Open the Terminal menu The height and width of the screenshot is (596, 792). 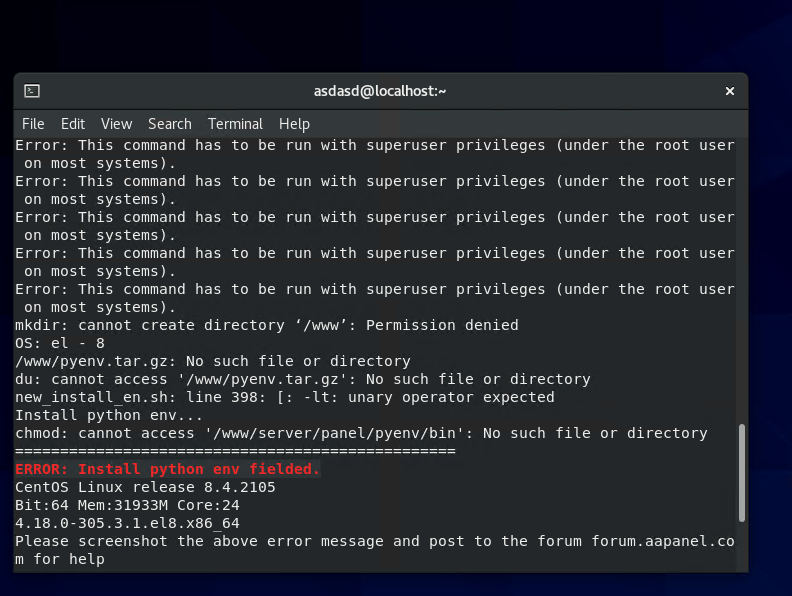pos(235,124)
